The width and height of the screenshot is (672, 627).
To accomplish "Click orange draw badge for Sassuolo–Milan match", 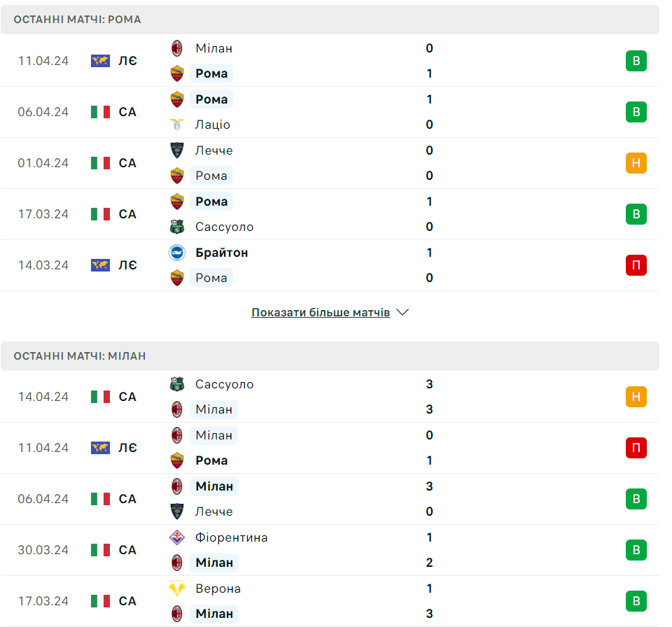I will pyautogui.click(x=636, y=397).
